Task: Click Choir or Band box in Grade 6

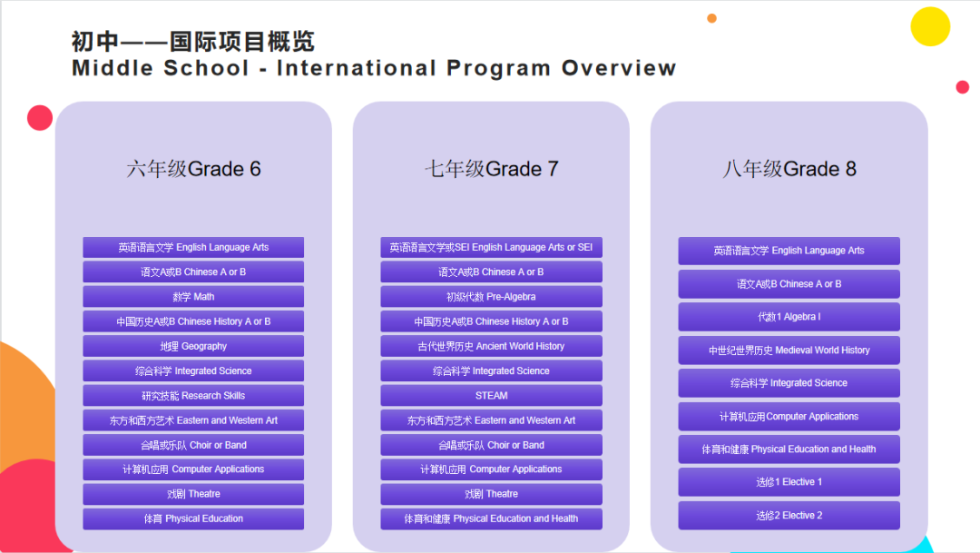Action: point(194,445)
